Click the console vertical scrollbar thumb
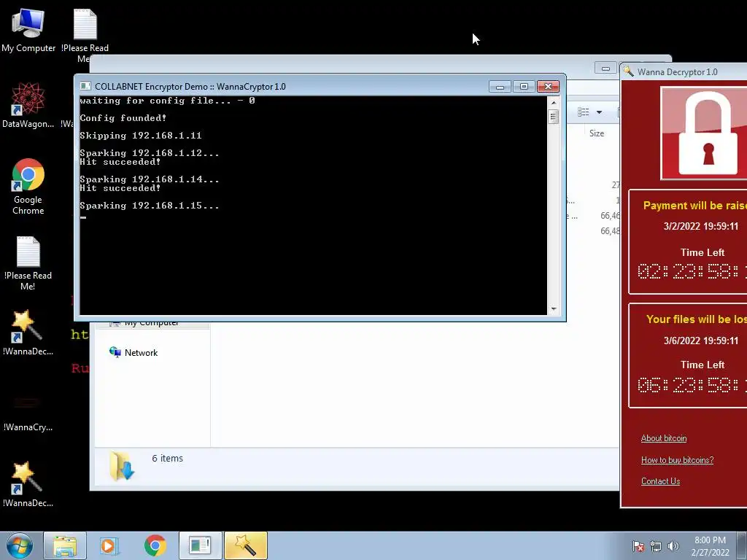The image size is (747, 560). (x=554, y=117)
